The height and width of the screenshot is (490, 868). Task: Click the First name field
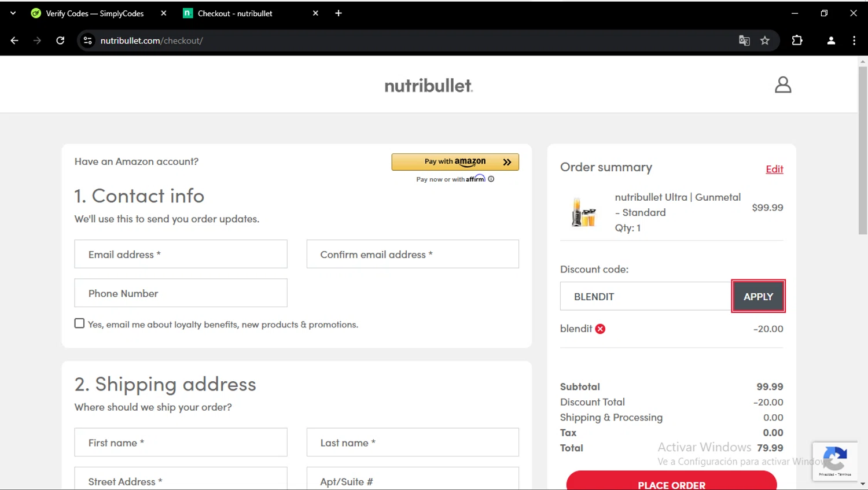[x=181, y=443]
